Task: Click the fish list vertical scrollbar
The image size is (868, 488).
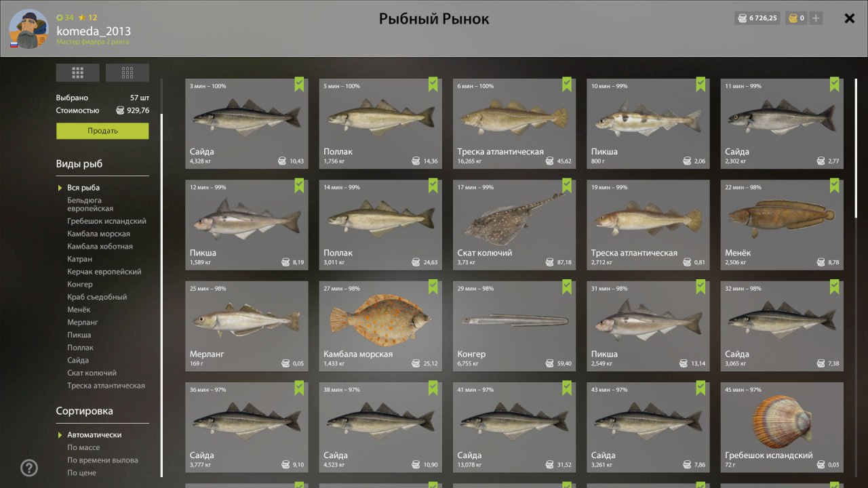Action: [856, 148]
